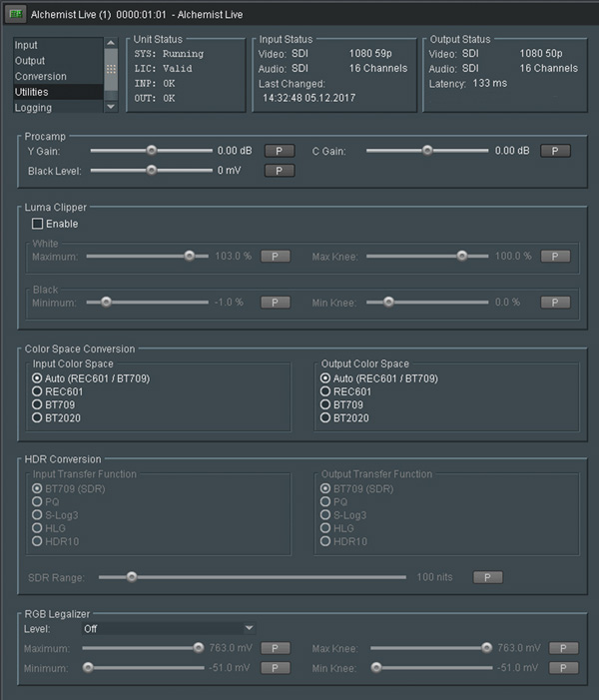This screenshot has width=599, height=700.
Task: Select BT709 (SDR) input transfer function
Action: [x=68, y=489]
